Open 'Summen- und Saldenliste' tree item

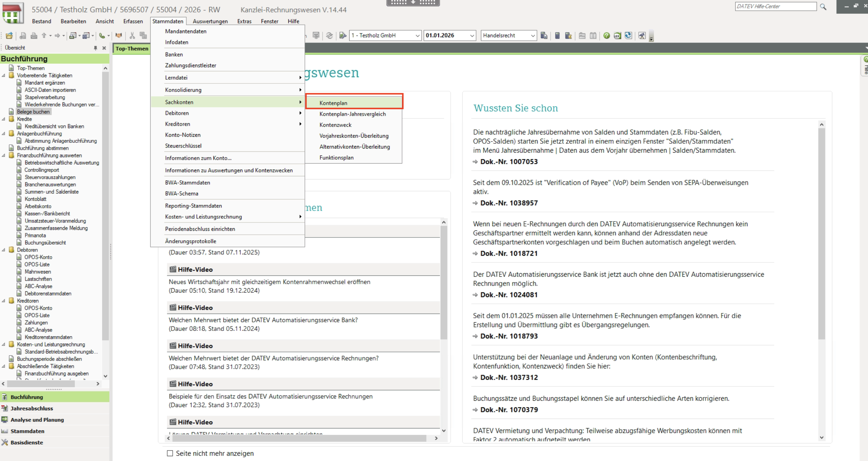coord(52,192)
